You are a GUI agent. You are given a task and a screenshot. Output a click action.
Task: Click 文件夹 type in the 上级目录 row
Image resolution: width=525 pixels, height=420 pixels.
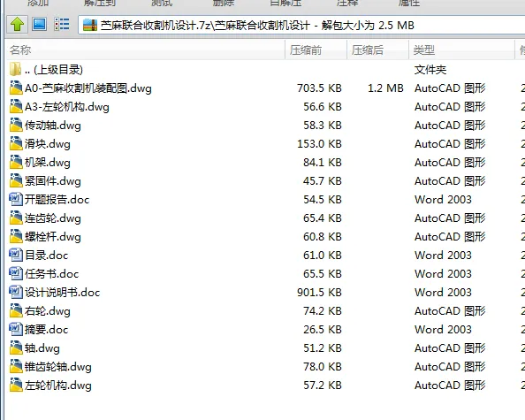pyautogui.click(x=430, y=70)
